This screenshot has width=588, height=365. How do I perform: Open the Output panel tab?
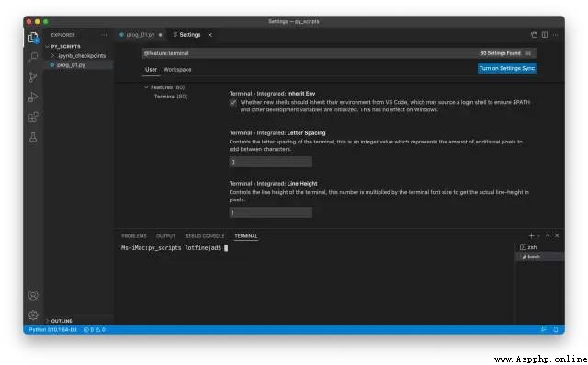point(165,236)
